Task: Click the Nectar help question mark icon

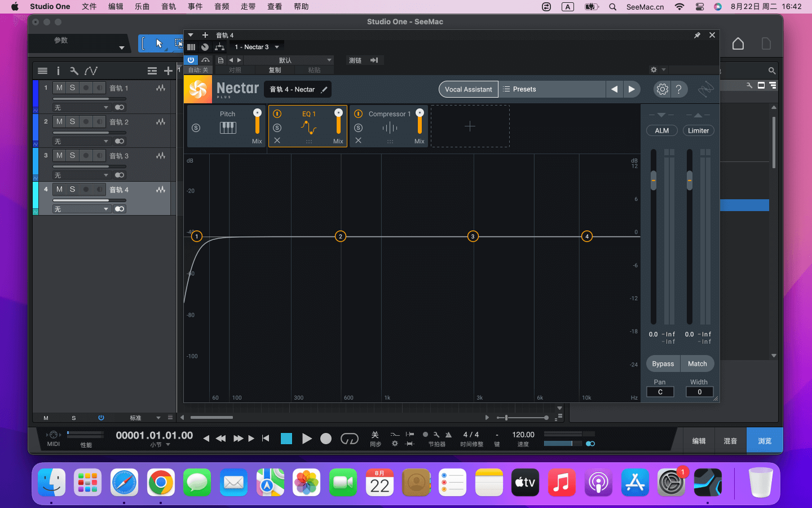Action: click(x=679, y=89)
